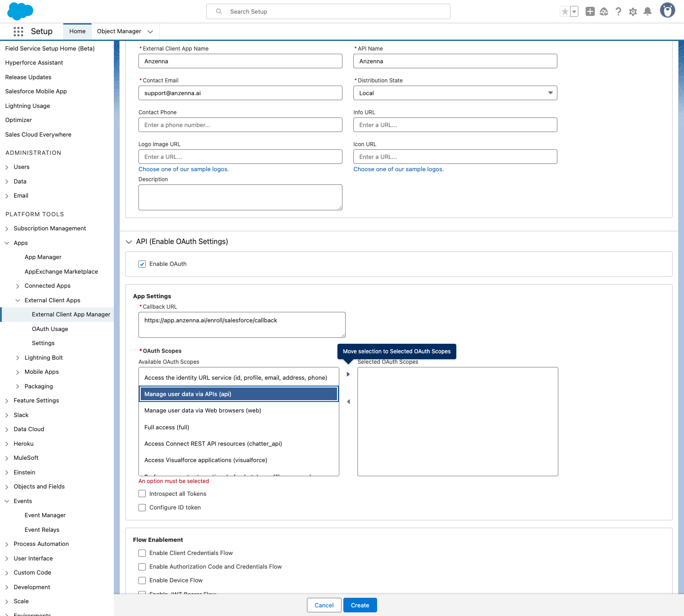Screen dimensions: 684x616
Task: Open the Setup gear icon
Action: click(x=633, y=12)
